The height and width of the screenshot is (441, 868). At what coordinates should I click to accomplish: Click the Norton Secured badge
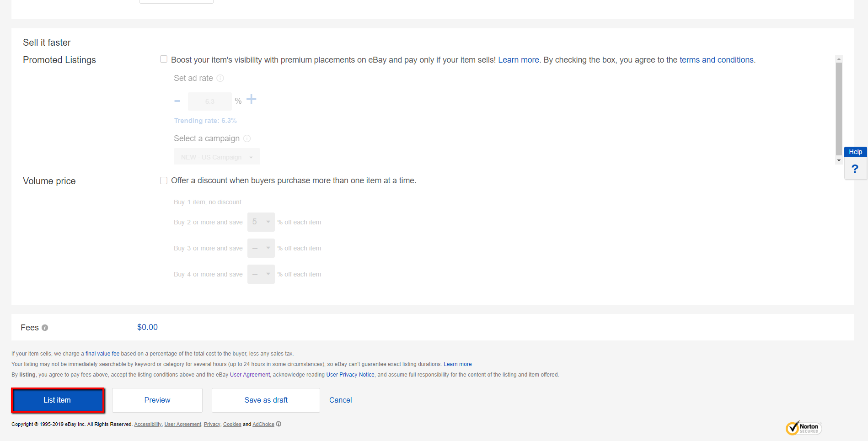click(804, 428)
